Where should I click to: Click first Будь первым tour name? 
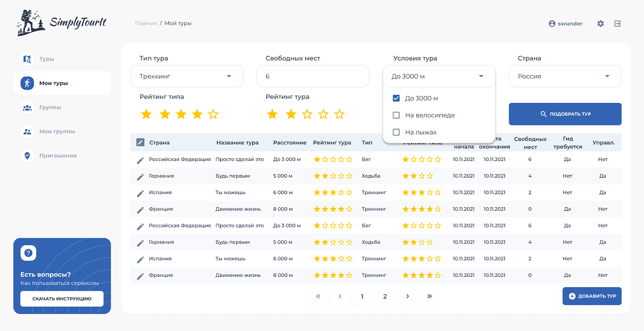point(232,176)
